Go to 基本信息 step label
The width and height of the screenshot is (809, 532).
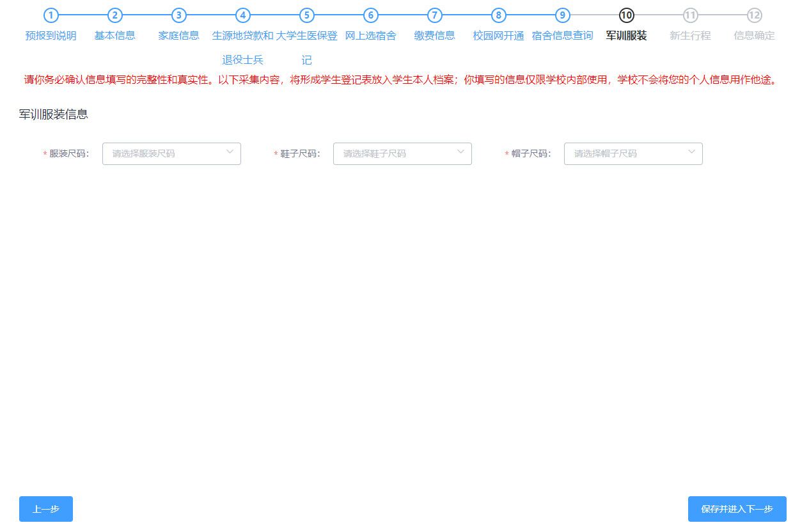click(x=115, y=36)
